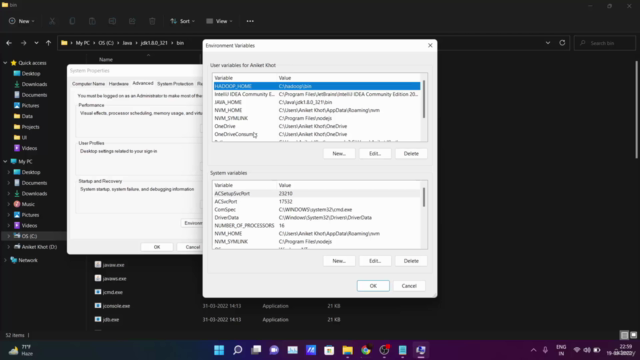The height and width of the screenshot is (360, 640).
Task: Collapse the My PC tree node
Action: (5, 162)
